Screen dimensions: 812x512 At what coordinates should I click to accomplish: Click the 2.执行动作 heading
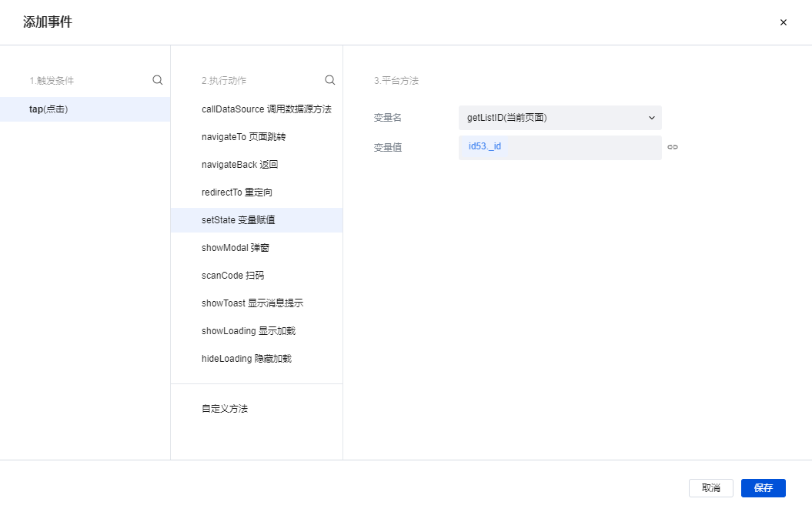[x=224, y=80]
